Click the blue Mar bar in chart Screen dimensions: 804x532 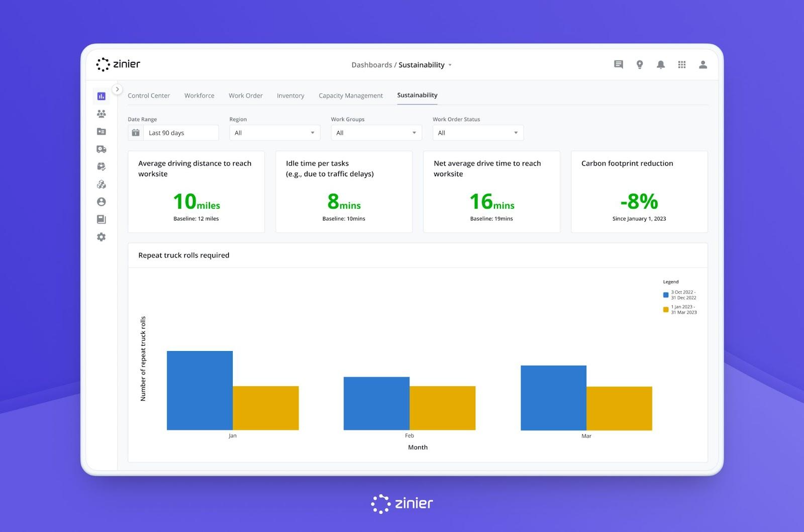coord(553,398)
